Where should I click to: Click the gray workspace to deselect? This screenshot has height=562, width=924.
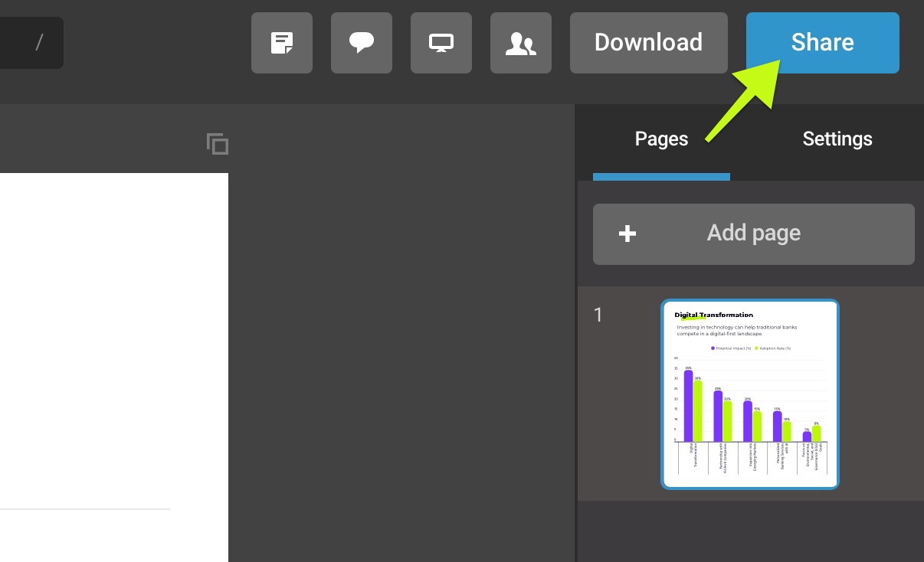click(x=398, y=345)
